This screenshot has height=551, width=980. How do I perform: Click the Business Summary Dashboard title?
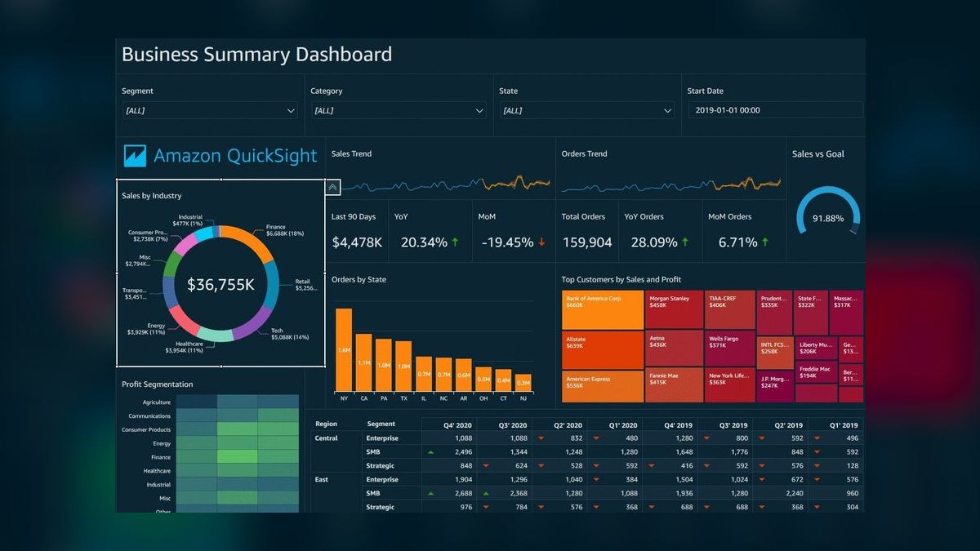pyautogui.click(x=256, y=55)
